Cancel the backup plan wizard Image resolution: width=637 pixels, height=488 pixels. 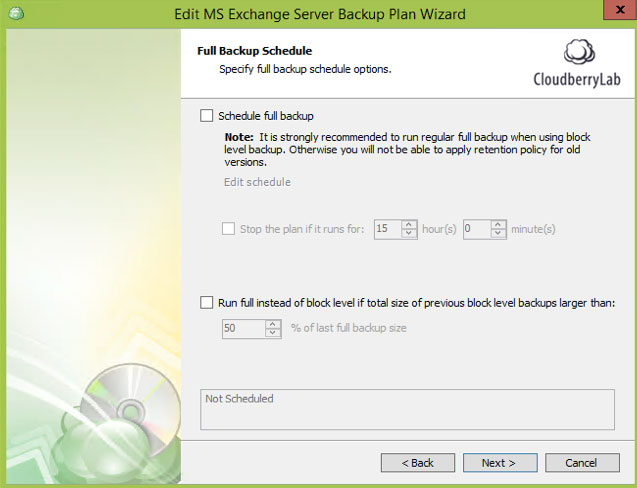tap(582, 463)
